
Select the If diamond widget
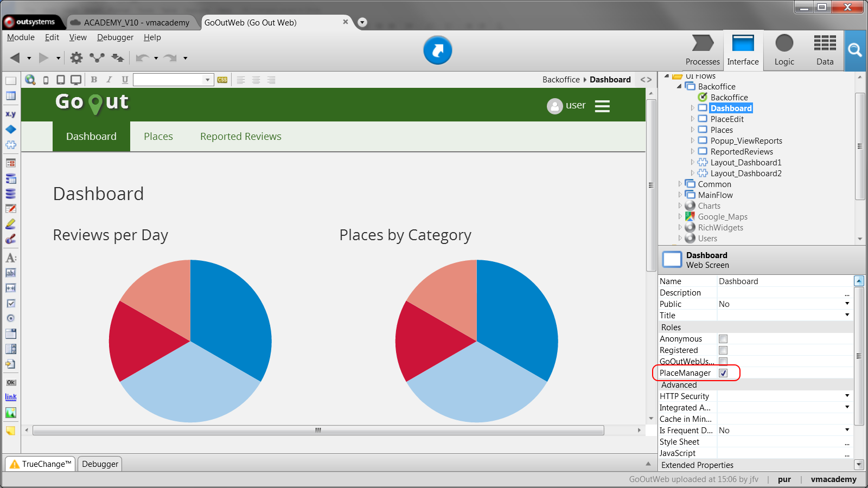click(11, 129)
